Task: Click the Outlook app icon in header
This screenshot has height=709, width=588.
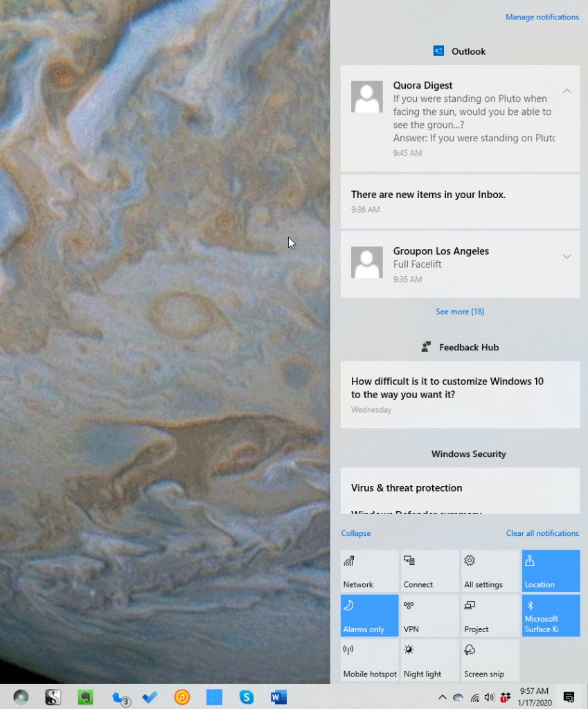Action: click(x=438, y=51)
